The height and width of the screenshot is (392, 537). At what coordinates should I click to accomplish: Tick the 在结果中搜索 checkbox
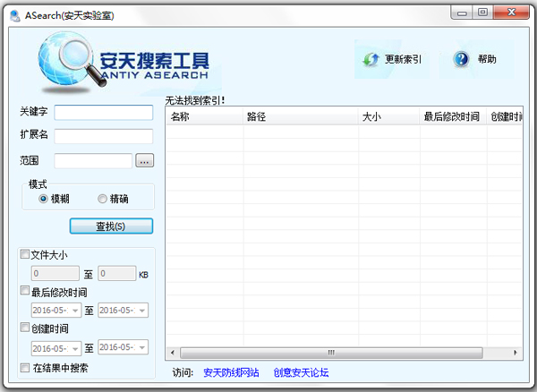(x=25, y=367)
